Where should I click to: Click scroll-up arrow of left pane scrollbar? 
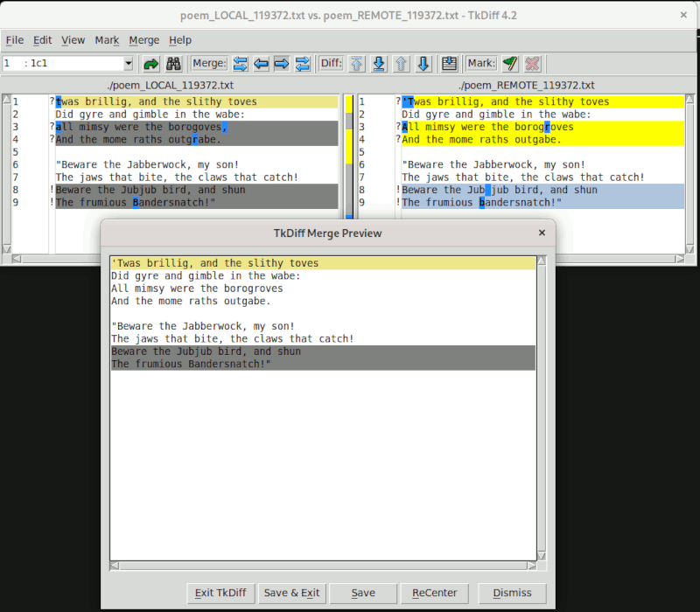[7, 100]
